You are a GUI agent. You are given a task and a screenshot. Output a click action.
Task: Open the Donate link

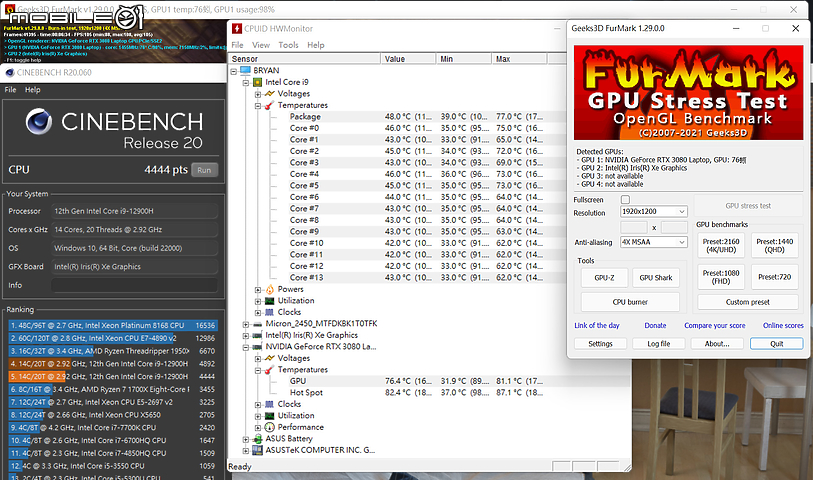point(655,326)
